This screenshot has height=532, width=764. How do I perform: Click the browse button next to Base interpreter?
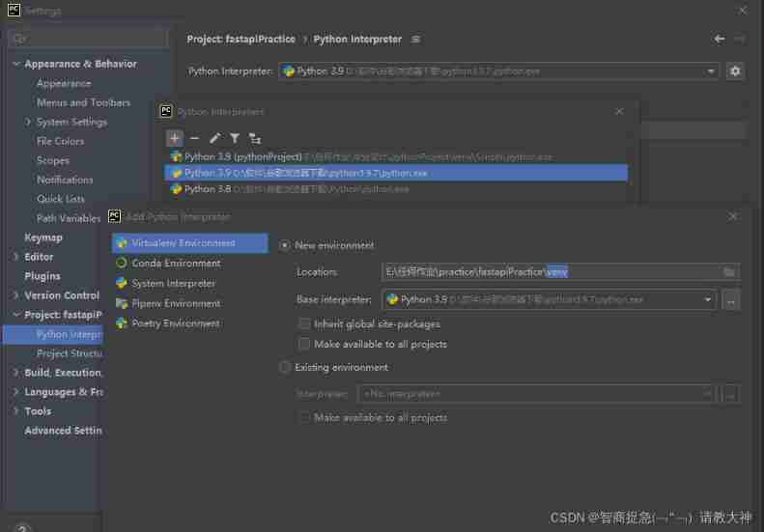tap(730, 300)
